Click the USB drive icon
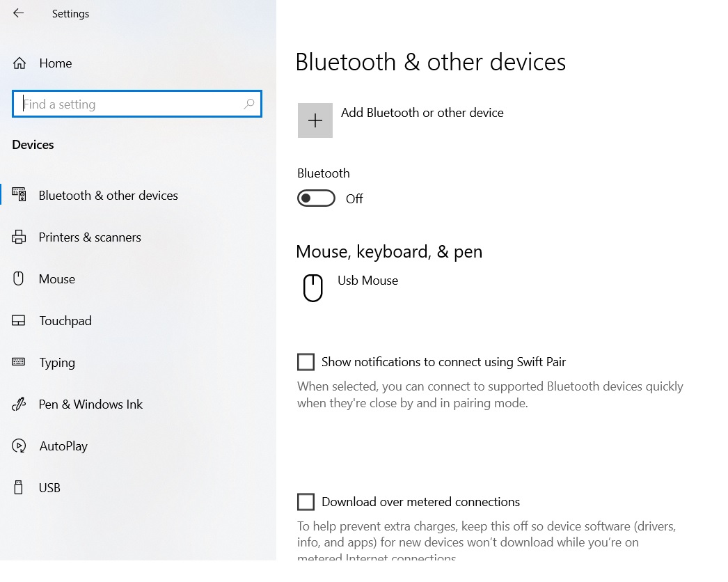This screenshot has width=728, height=582. pyautogui.click(x=19, y=487)
